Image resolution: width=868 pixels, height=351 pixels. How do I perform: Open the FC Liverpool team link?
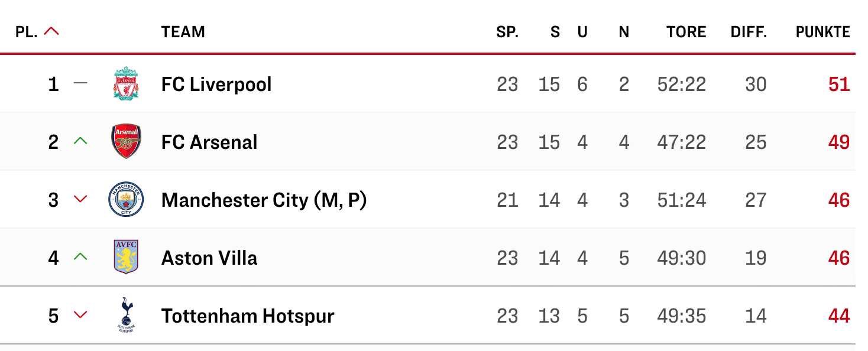click(216, 84)
